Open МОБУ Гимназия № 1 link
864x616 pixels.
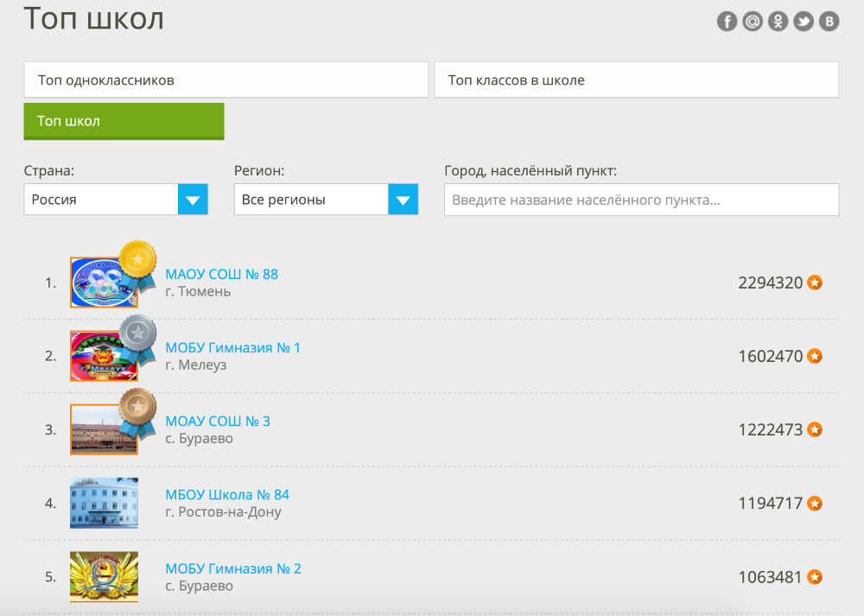pyautogui.click(x=232, y=347)
